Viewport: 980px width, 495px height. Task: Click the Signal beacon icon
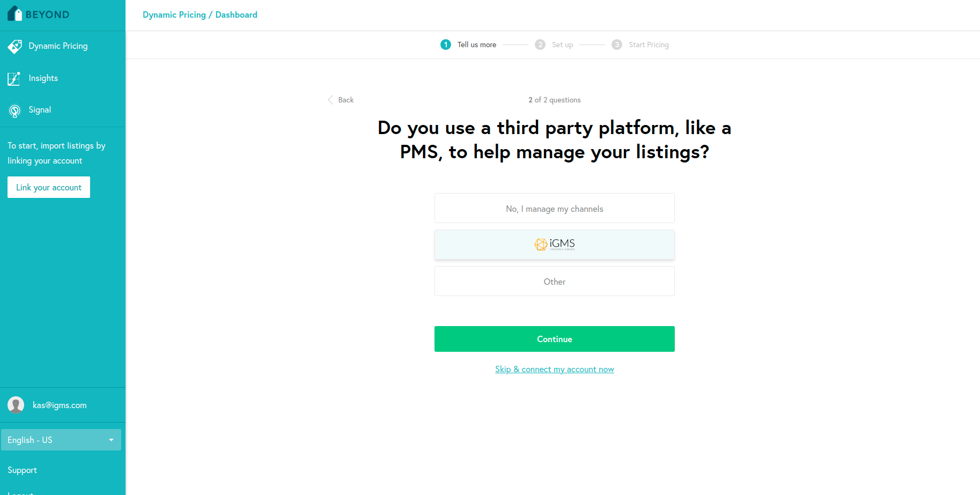pos(15,110)
